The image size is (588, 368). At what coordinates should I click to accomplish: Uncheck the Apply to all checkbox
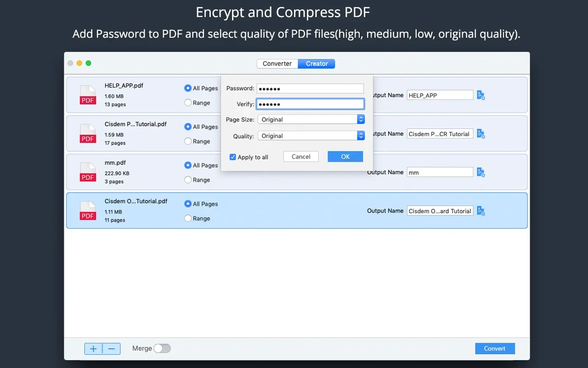tap(233, 157)
